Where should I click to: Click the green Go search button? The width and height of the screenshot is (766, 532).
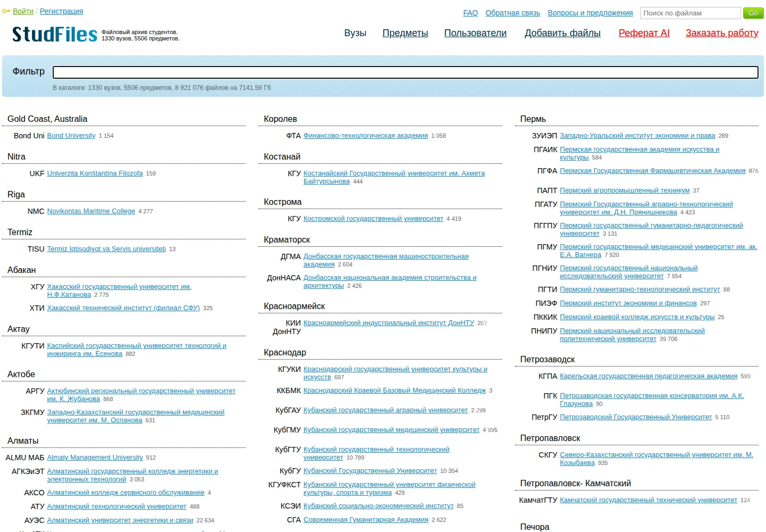pos(753,13)
